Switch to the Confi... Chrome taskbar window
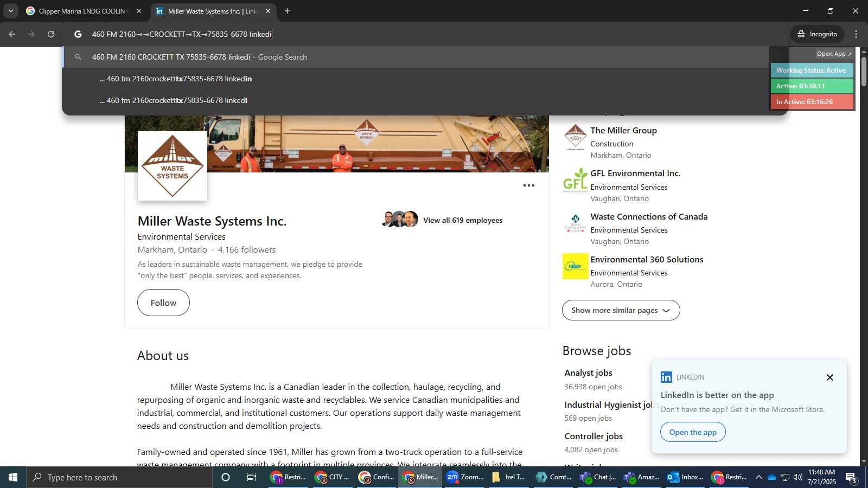 [x=376, y=477]
